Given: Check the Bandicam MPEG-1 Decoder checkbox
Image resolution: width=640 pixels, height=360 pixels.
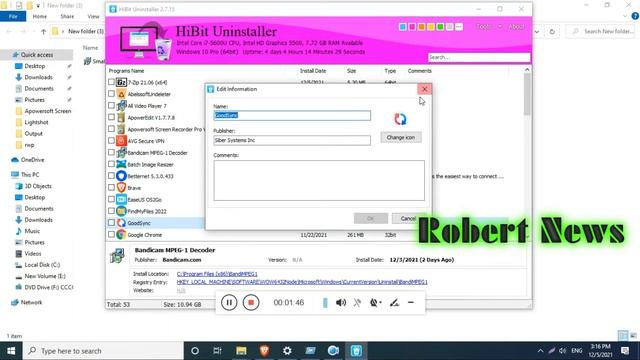Looking at the screenshot, I should pyautogui.click(x=111, y=152).
